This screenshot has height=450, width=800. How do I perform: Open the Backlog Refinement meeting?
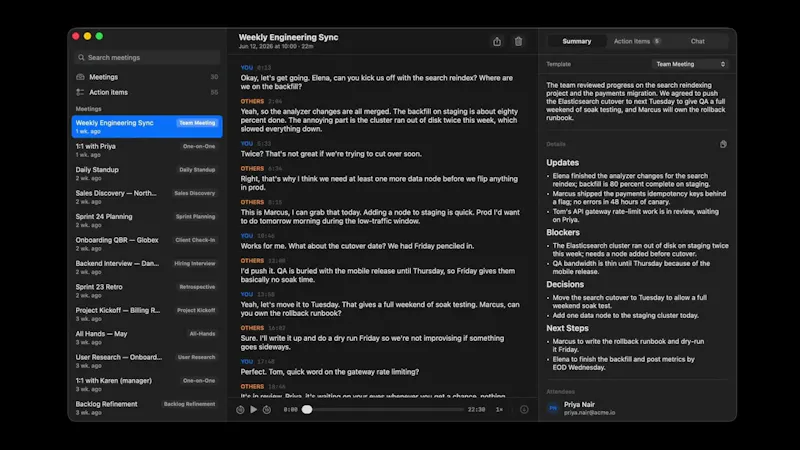(147, 408)
